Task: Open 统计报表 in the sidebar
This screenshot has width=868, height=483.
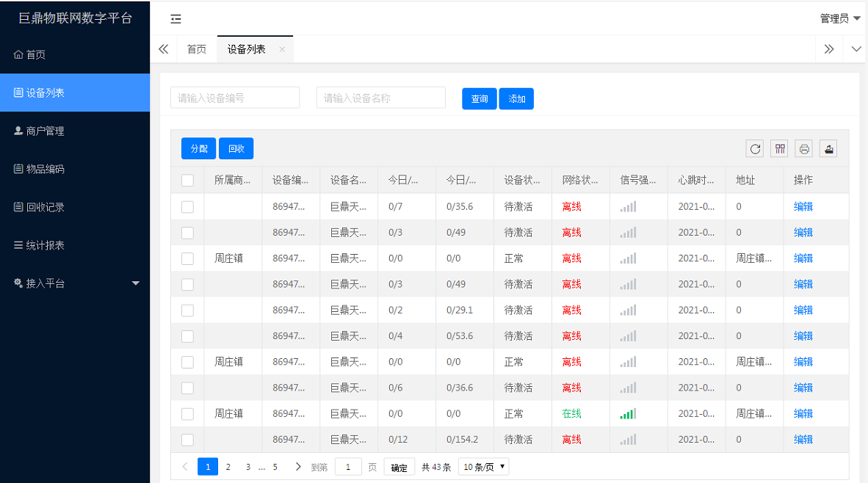Action: tap(75, 244)
